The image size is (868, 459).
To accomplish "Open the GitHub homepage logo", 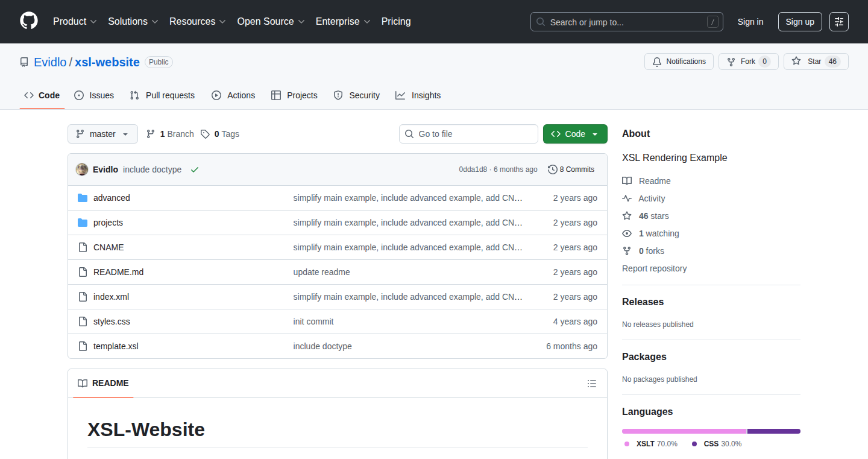I will 29,21.
